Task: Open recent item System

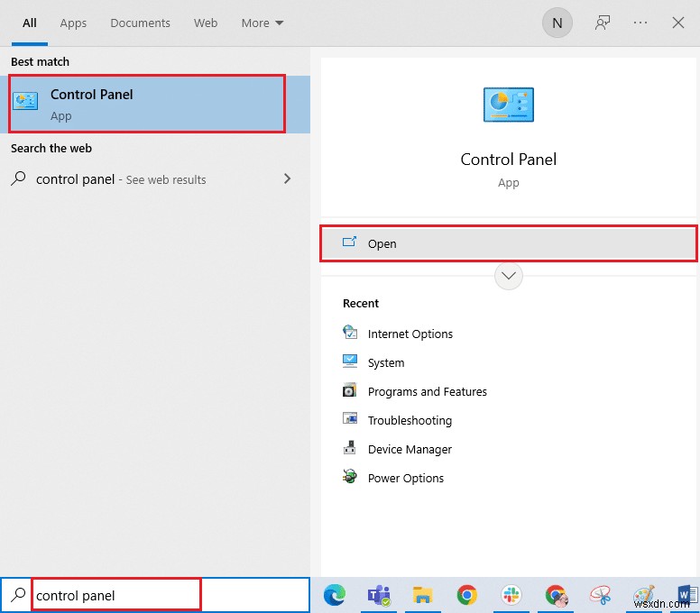Action: click(x=386, y=362)
